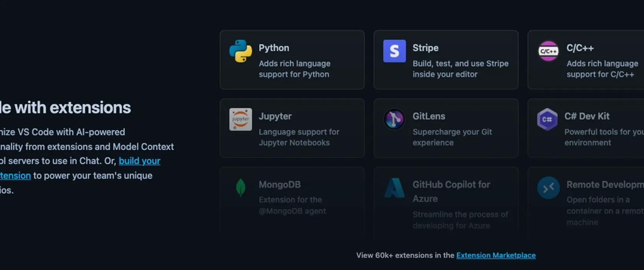Click the Remote Development extension icon

click(x=548, y=188)
